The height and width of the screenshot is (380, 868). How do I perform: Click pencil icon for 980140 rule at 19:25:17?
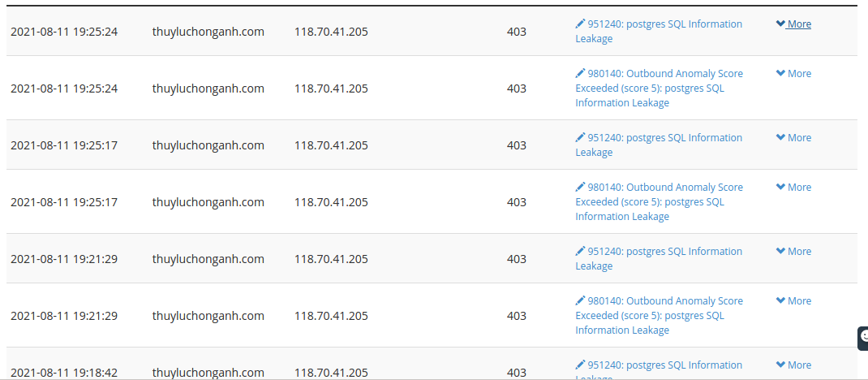(x=579, y=187)
